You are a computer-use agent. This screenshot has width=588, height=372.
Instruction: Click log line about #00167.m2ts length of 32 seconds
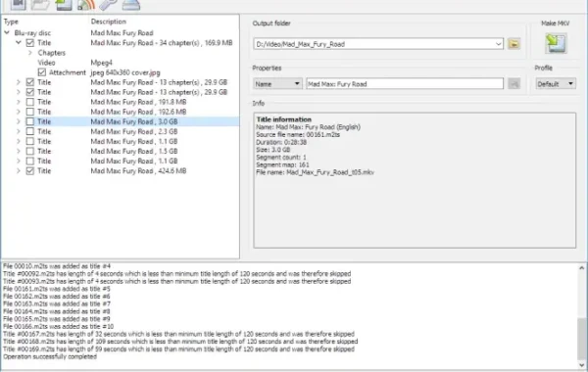178,334
